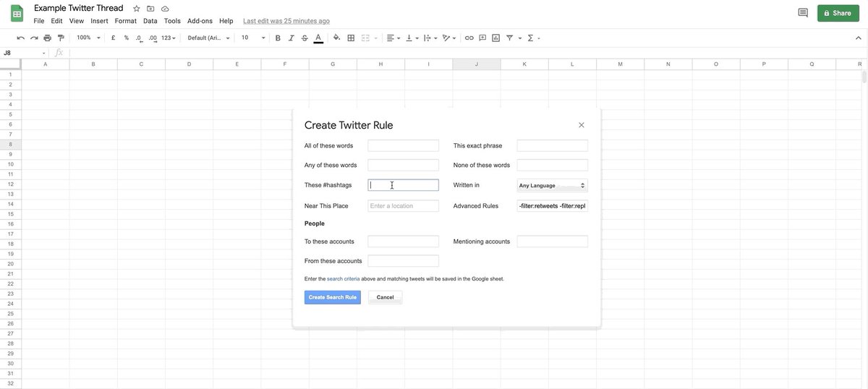
Task: Move document with the folder icon
Action: pos(150,9)
